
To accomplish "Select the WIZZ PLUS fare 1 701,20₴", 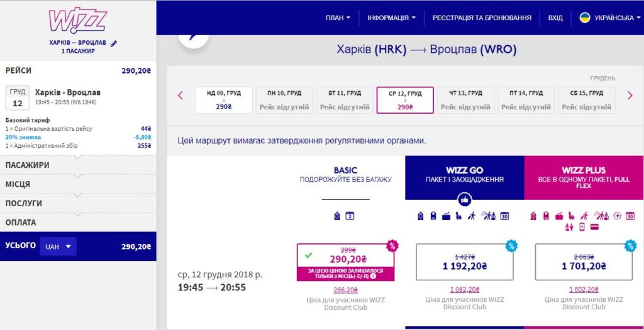I will pos(584,262).
